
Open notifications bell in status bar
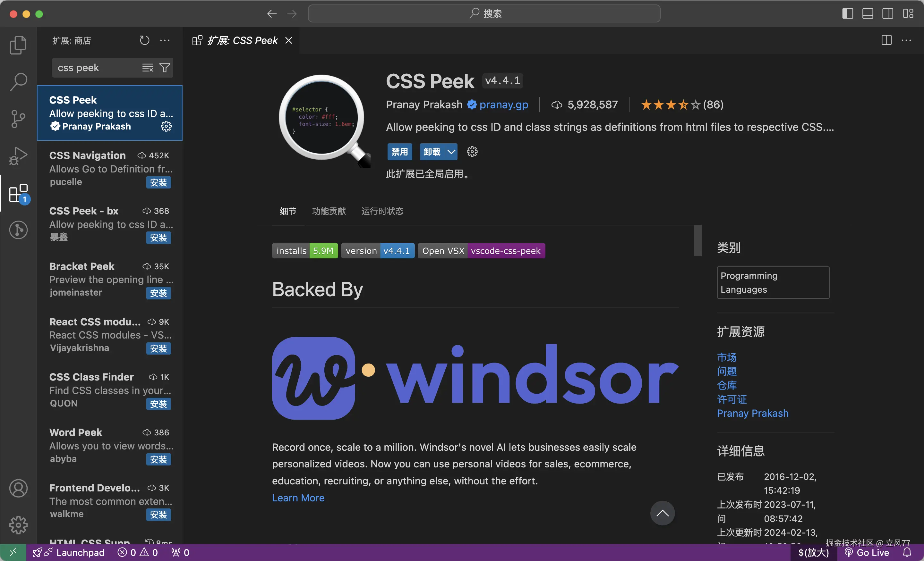tap(907, 552)
